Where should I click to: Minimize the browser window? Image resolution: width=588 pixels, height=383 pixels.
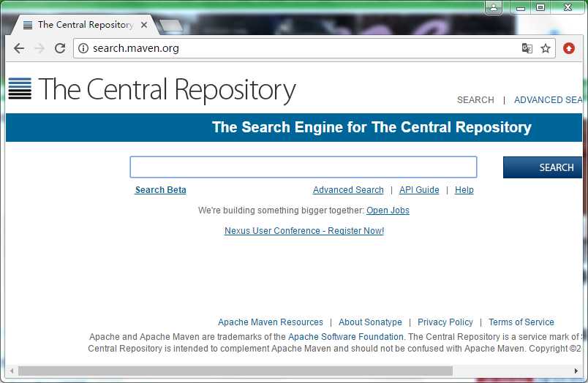(x=521, y=7)
